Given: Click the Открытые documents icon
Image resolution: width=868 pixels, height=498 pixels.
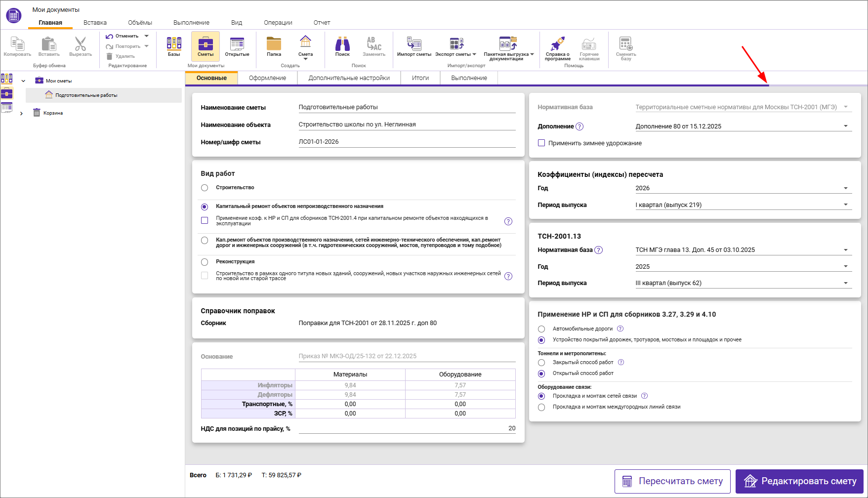Looking at the screenshot, I should click(237, 46).
